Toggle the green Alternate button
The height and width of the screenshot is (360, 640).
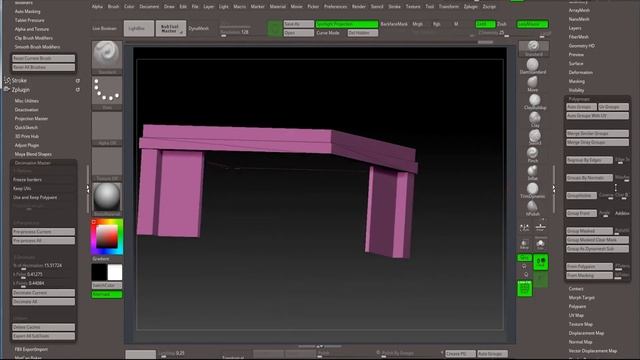(107, 294)
